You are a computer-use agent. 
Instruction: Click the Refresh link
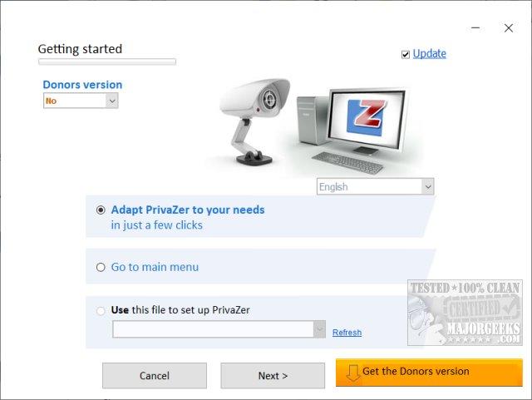[347, 333]
